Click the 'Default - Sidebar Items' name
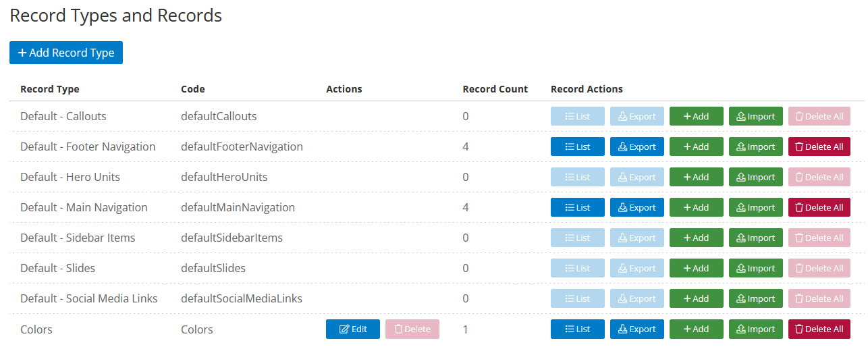Viewport: 868px width, 347px height. [x=78, y=238]
